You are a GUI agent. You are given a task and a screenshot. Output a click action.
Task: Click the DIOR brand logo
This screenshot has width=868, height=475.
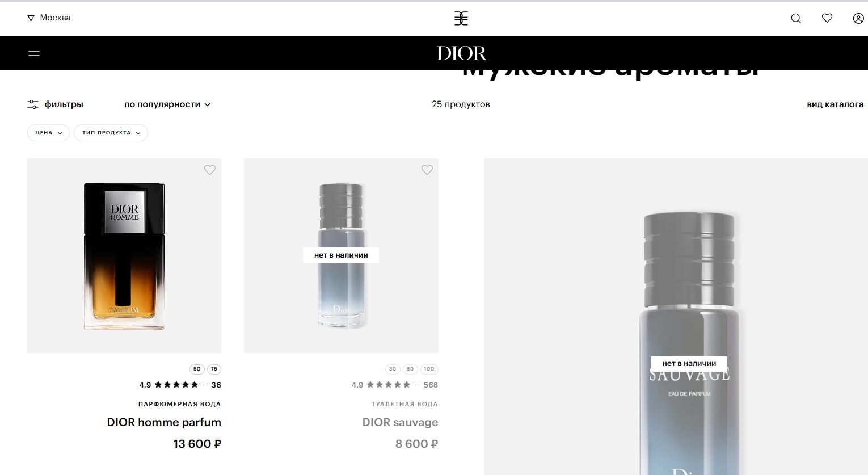pyautogui.click(x=461, y=53)
